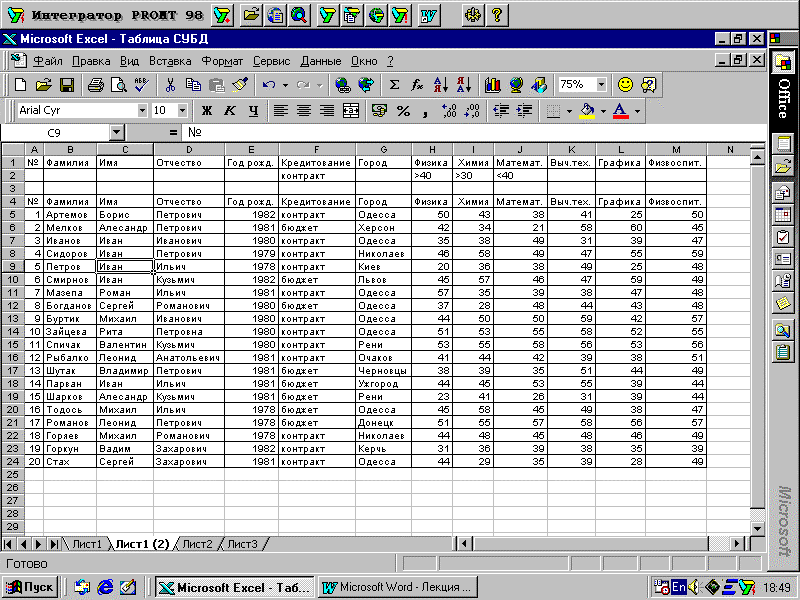Click the last sheet navigation arrow
800x600 pixels.
click(x=54, y=544)
